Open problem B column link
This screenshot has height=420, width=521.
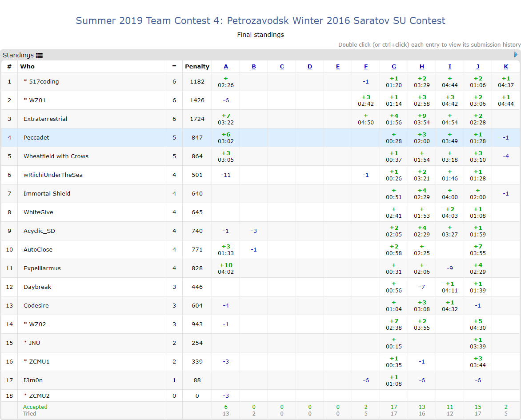[x=254, y=67]
